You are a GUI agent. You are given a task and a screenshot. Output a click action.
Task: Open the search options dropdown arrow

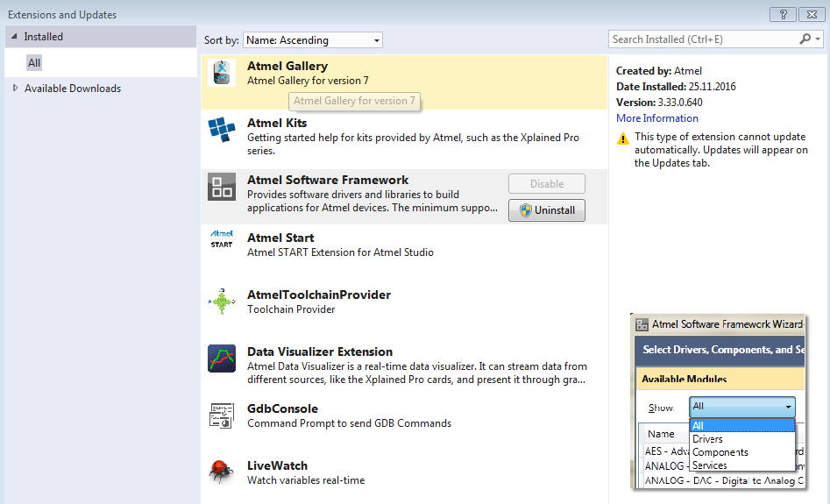click(x=818, y=39)
